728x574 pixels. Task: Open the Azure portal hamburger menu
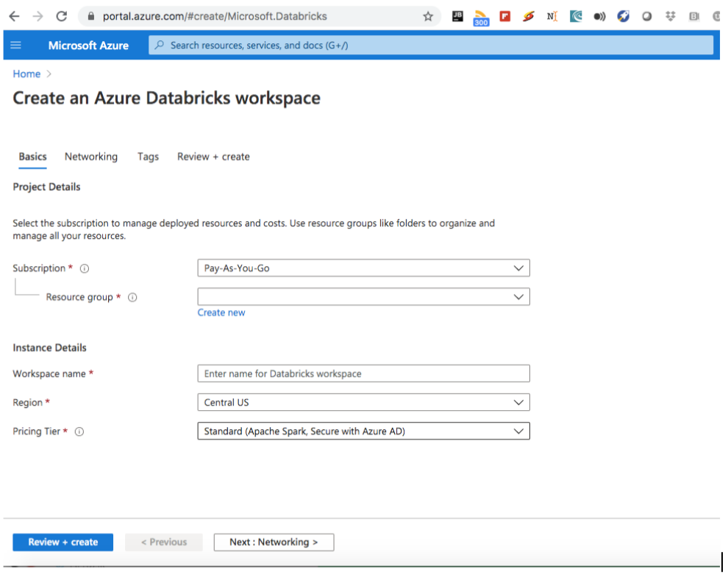pos(15,45)
